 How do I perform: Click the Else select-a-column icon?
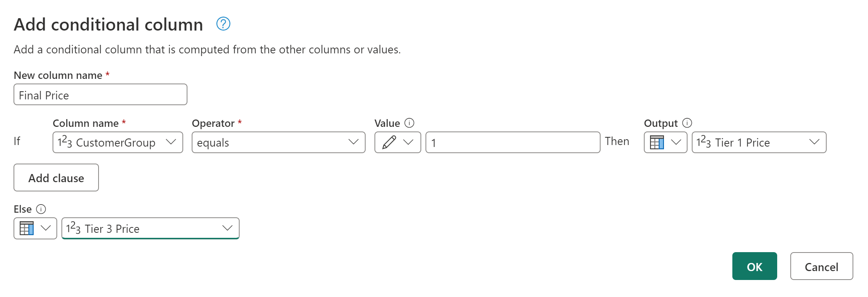click(x=26, y=228)
